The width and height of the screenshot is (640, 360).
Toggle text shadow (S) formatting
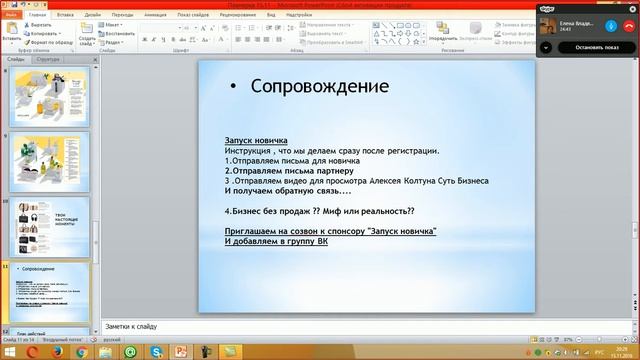click(x=173, y=39)
